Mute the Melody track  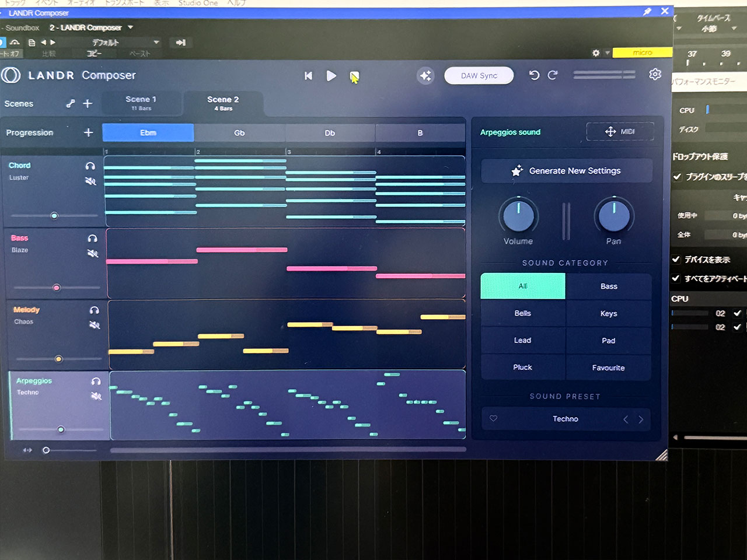click(x=94, y=325)
